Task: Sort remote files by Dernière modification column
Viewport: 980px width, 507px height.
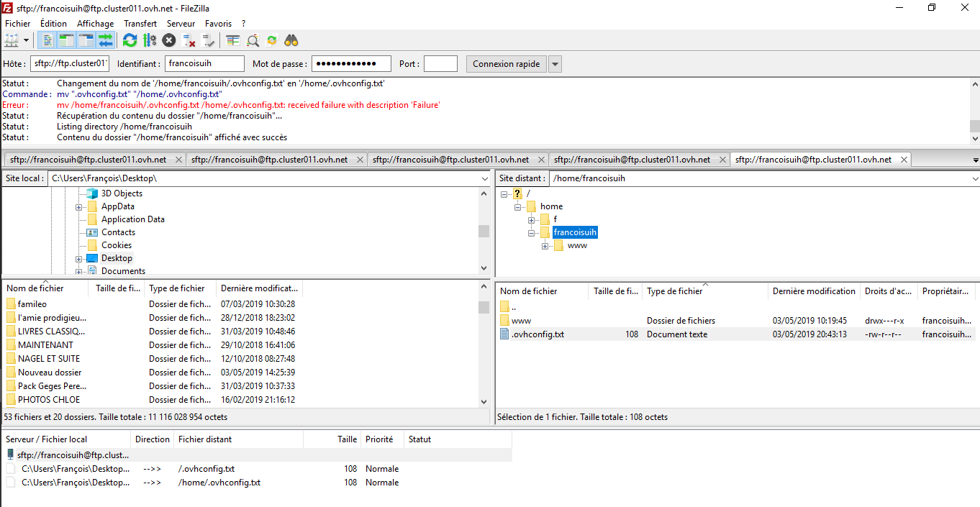Action: (x=813, y=291)
